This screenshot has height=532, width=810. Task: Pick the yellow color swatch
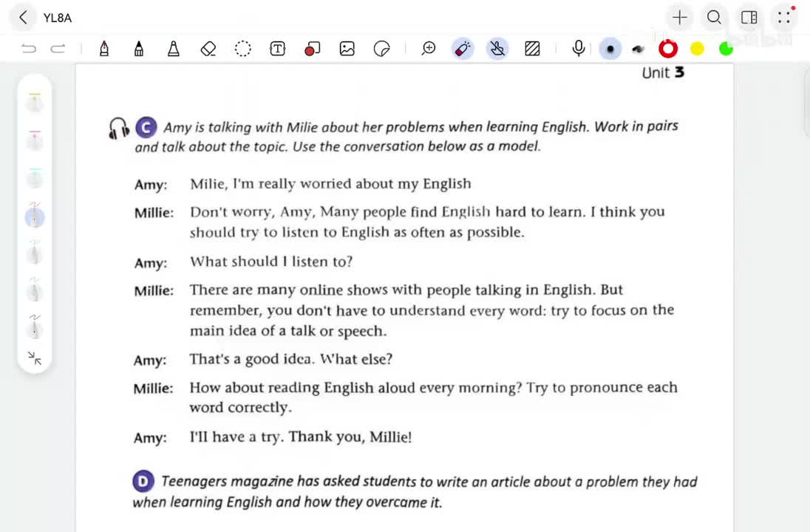coord(697,49)
